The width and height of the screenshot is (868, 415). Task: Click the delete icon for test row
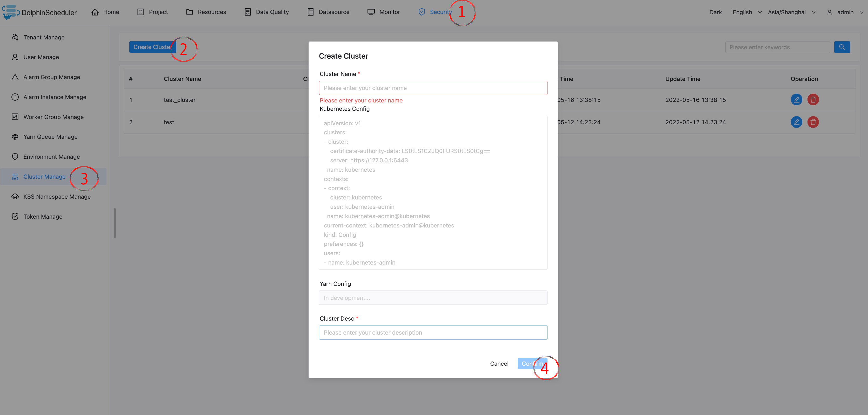tap(813, 122)
